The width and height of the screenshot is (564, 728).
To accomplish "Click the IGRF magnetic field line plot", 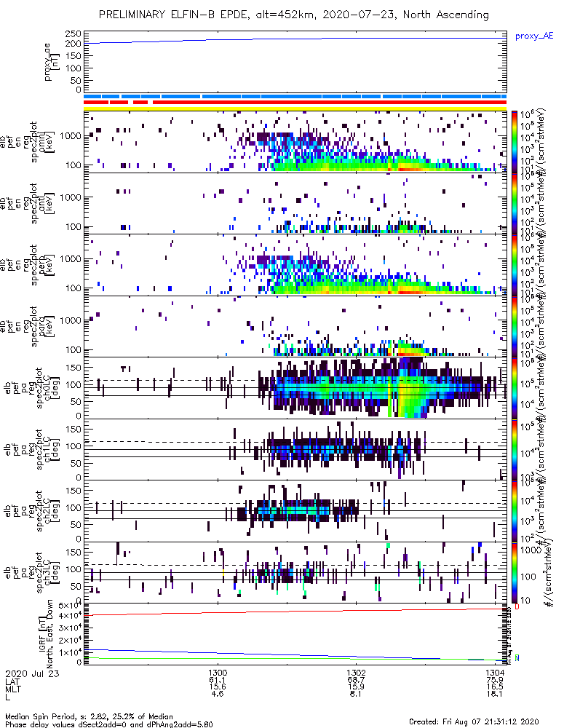I will point(295,634).
